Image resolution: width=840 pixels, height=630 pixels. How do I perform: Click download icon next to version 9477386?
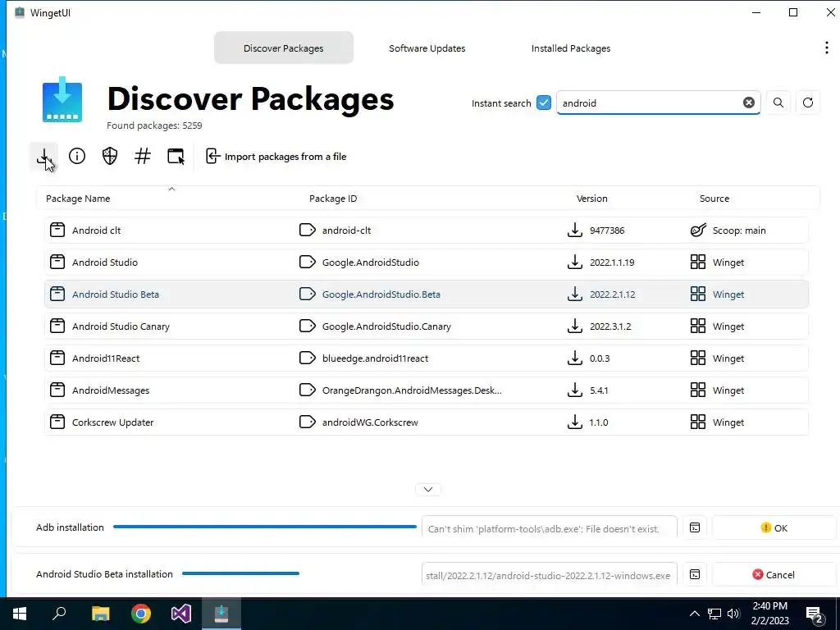575,230
